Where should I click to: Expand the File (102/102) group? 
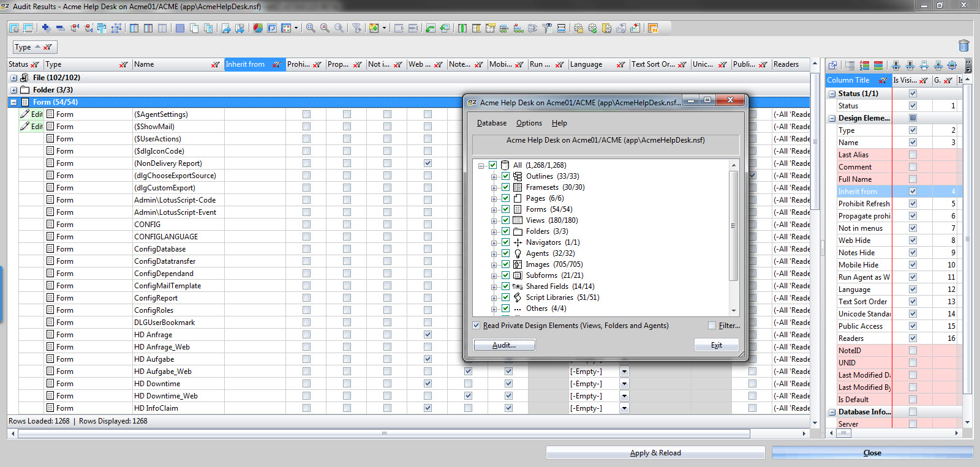(x=13, y=78)
